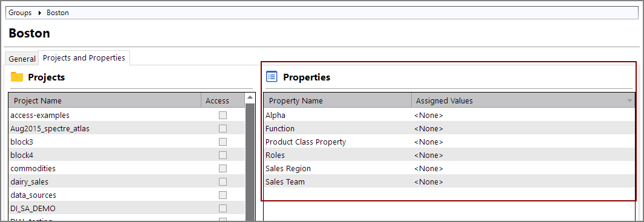Click Sales Team's <None> assigned value
644x222 pixels.
tap(428, 181)
